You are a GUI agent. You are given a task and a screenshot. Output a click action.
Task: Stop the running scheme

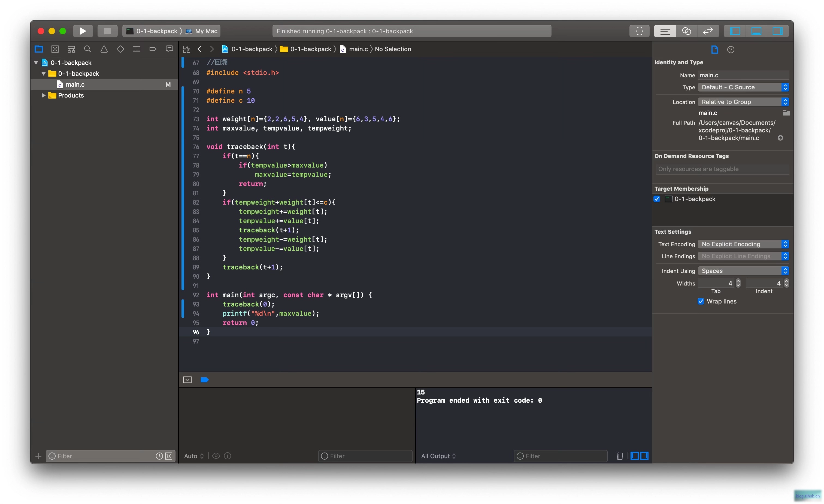[x=107, y=31]
